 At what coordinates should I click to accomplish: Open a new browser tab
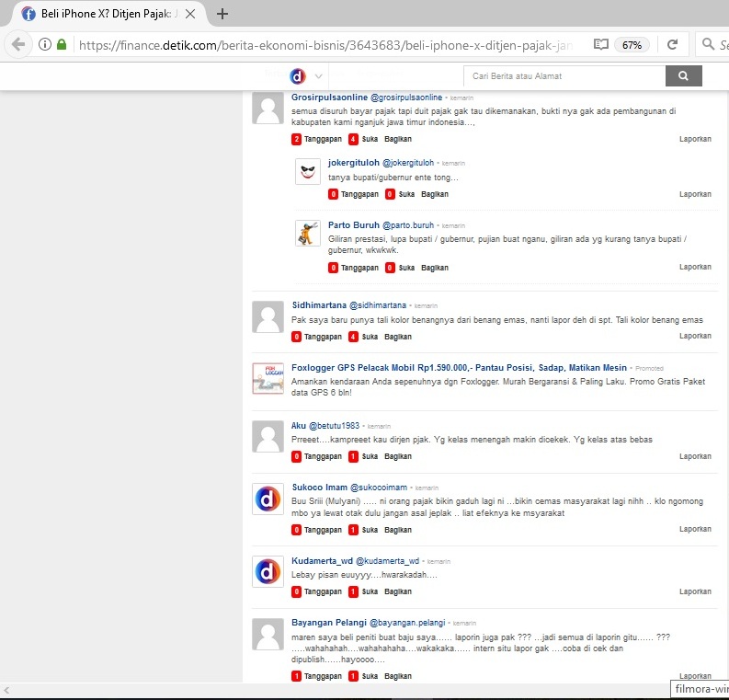(222, 14)
